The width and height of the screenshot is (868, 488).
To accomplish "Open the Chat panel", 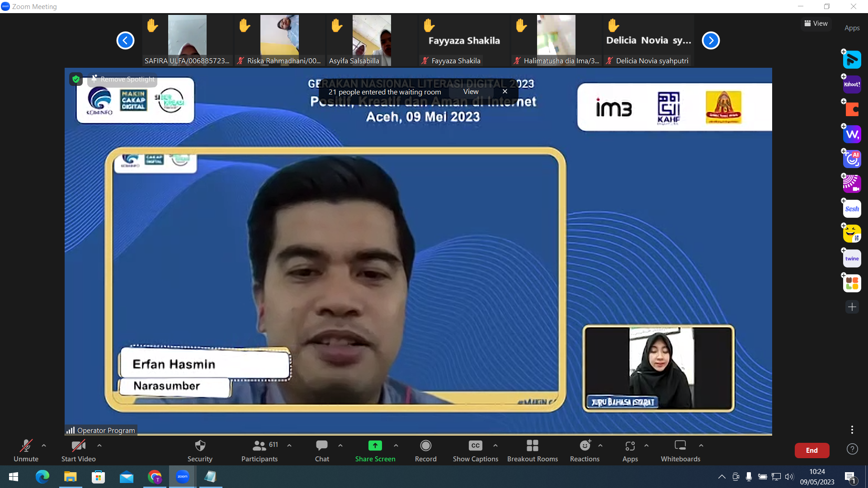I will click(x=322, y=450).
